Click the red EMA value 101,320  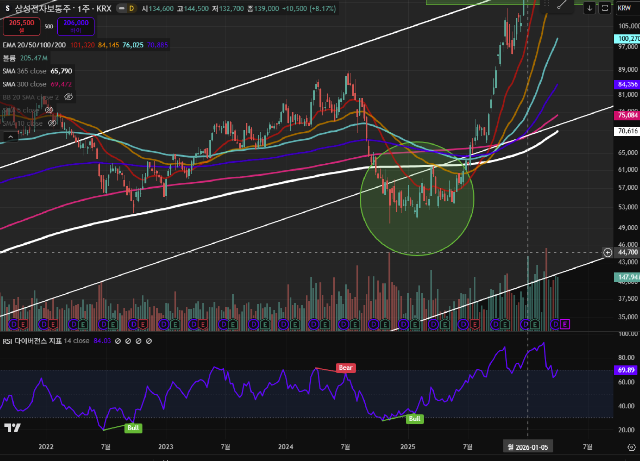point(82,45)
